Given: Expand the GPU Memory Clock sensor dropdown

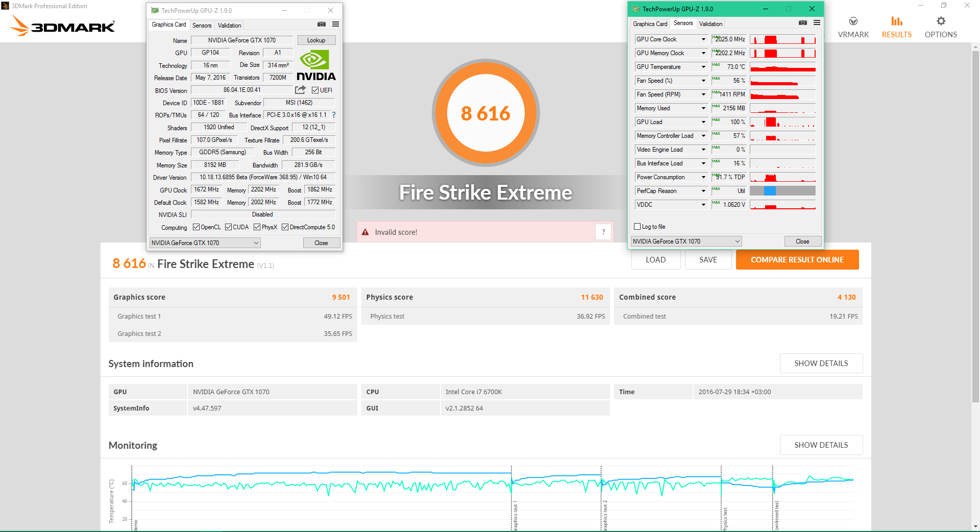Looking at the screenshot, I should click(x=703, y=53).
